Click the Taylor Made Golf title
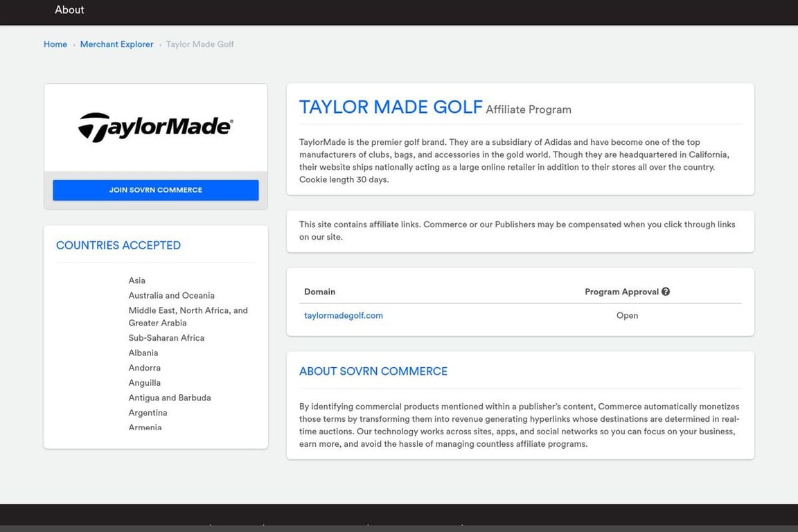Screen dimensions: 798x532 pyautogui.click(x=391, y=107)
